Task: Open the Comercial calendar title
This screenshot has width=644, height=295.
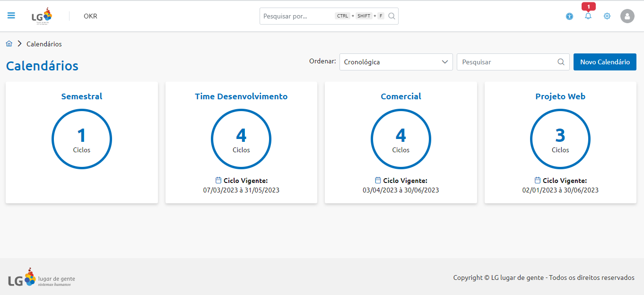Action: point(401,96)
